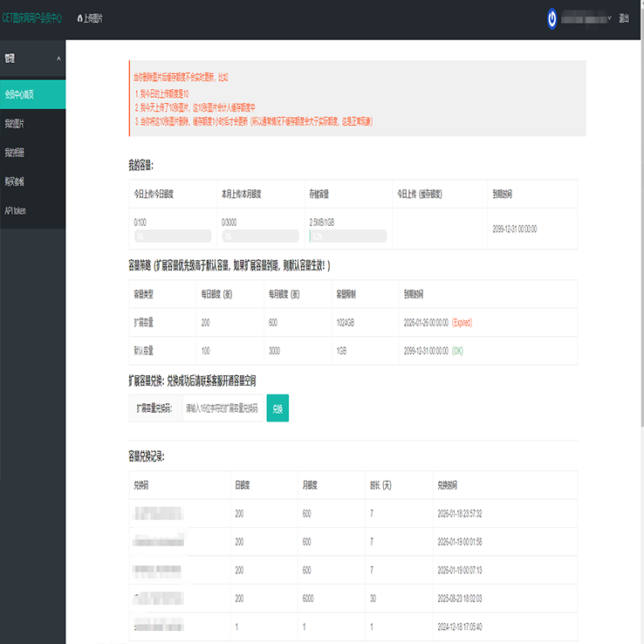644x644 pixels.
Task: Open the username dropdown arrow
Action: pos(609,18)
